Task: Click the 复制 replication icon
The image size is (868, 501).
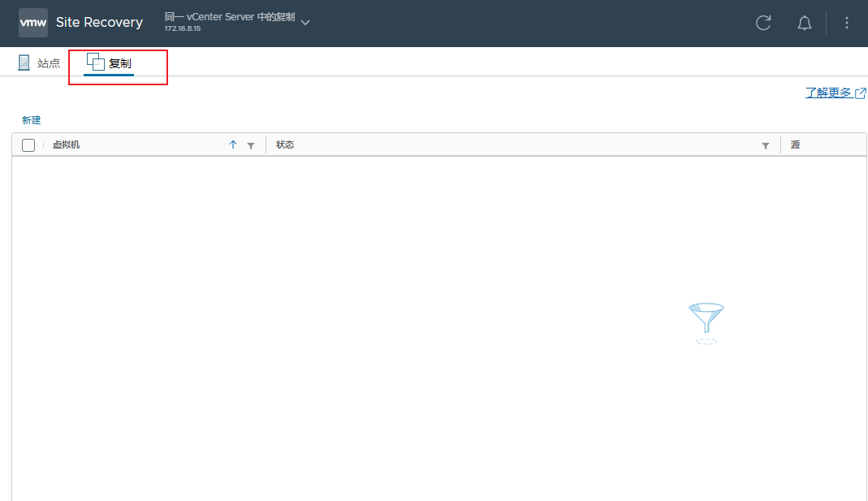Action: tap(96, 62)
